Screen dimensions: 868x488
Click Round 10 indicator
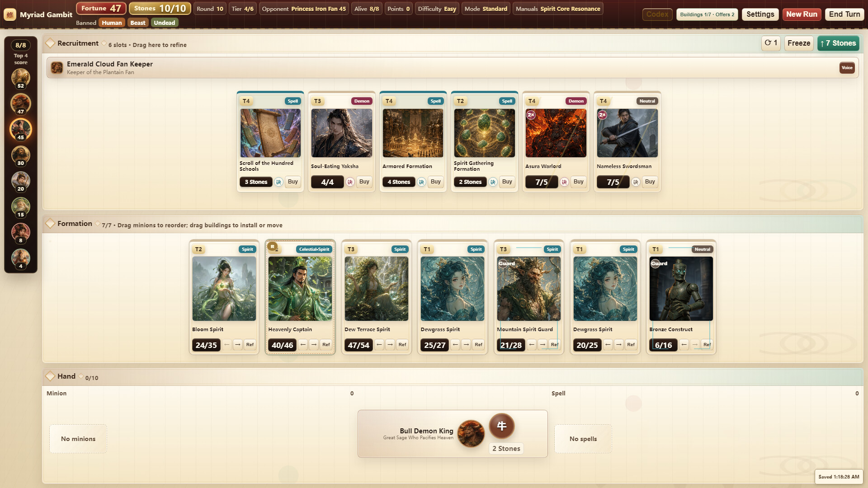point(210,9)
